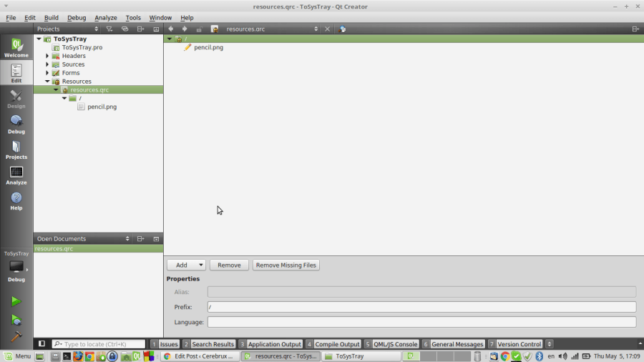Image resolution: width=644 pixels, height=362 pixels.
Task: Open the Help menu
Action: [187, 18]
